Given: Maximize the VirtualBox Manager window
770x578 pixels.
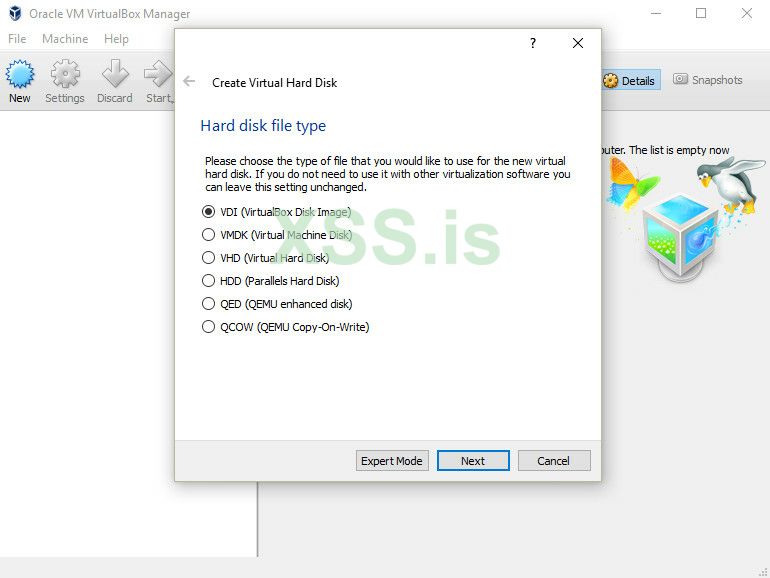Looking at the screenshot, I should (701, 13).
